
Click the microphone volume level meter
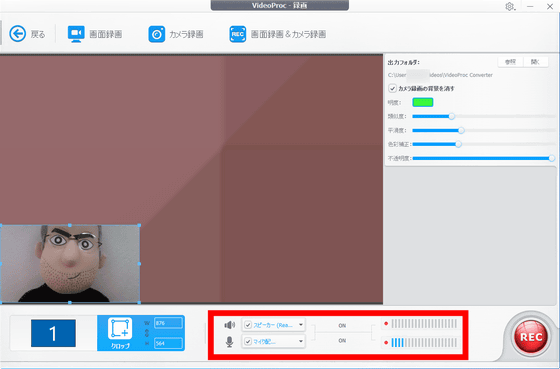pos(424,343)
